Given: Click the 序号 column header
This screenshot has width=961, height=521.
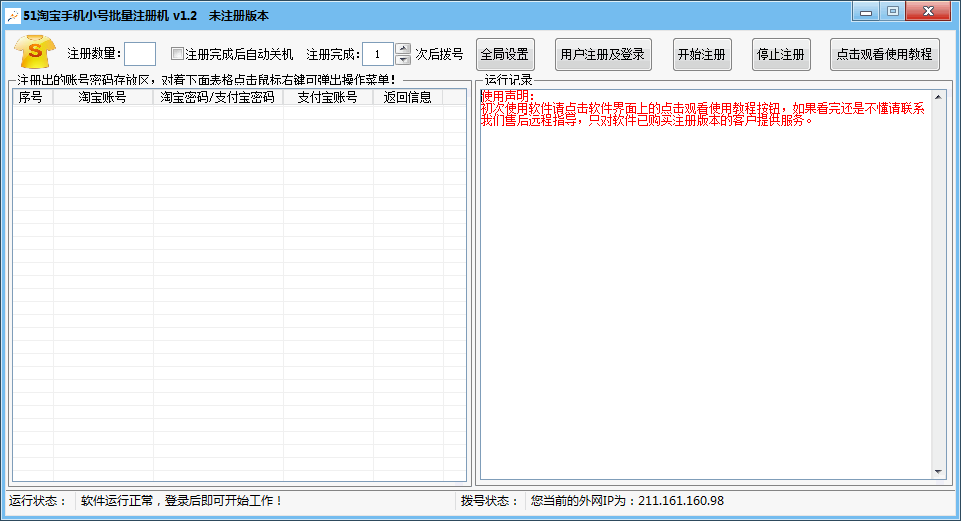Looking at the screenshot, I should coord(32,97).
